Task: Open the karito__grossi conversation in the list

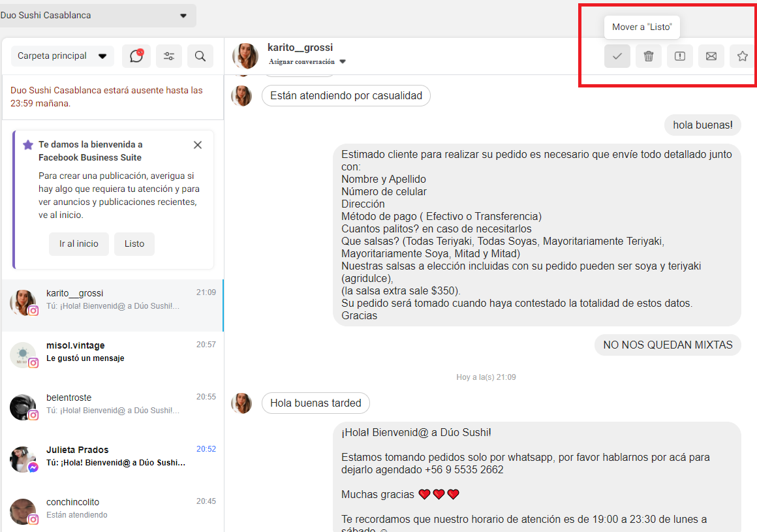Action: click(112, 305)
